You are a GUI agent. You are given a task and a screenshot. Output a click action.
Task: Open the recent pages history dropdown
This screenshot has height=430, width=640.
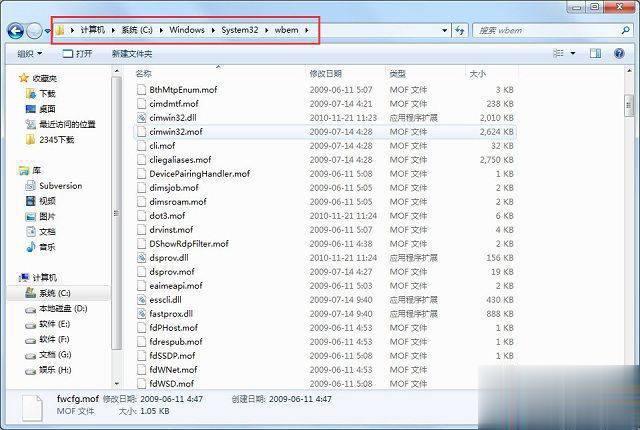pyautogui.click(x=47, y=31)
